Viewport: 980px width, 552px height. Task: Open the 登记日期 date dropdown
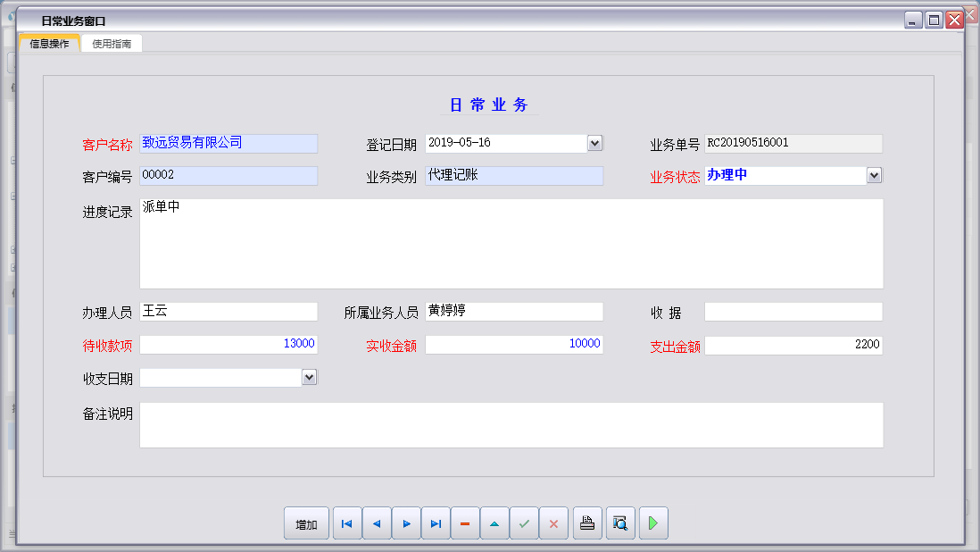[595, 143]
